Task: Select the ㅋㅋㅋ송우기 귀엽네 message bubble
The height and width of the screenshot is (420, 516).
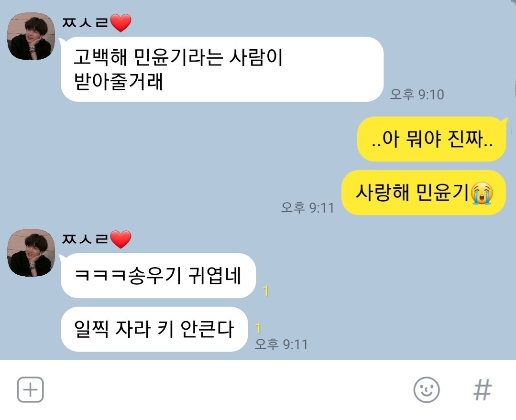Action: point(158,276)
